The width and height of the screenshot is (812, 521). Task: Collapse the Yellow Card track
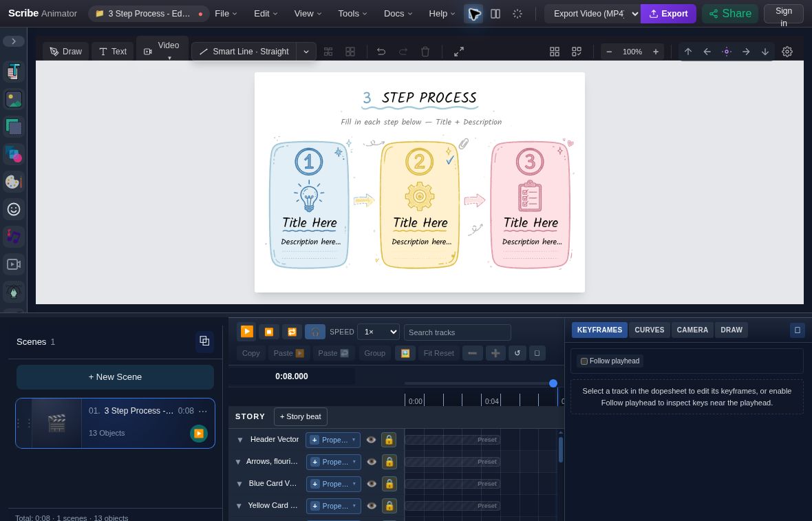(239, 505)
